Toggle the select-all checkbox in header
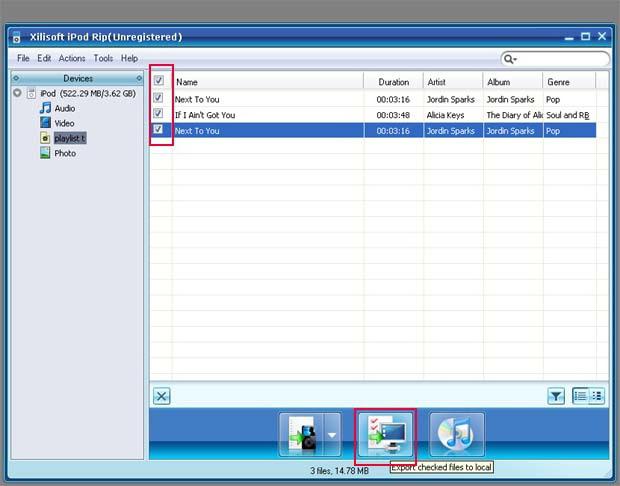 [x=159, y=81]
